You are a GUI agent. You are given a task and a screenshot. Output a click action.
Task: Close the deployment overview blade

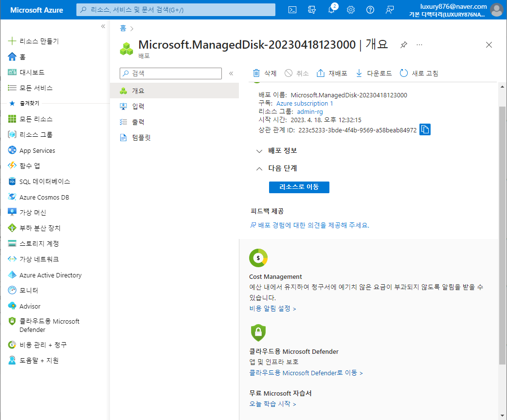pos(489,45)
